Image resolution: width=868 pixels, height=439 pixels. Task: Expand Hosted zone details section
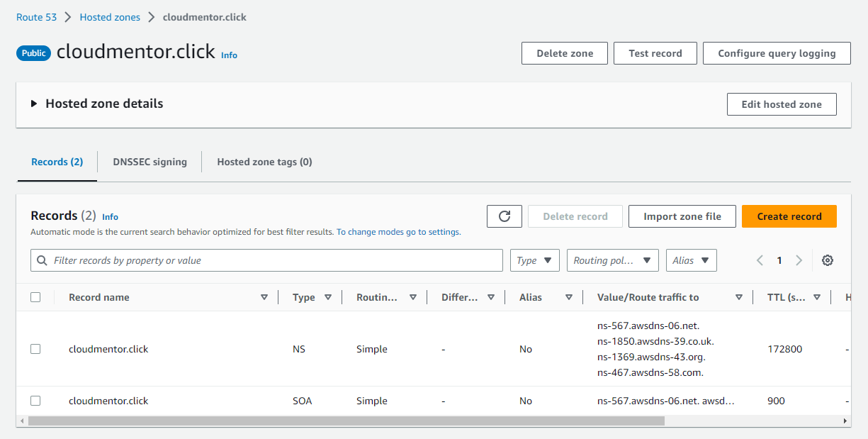pos(34,104)
